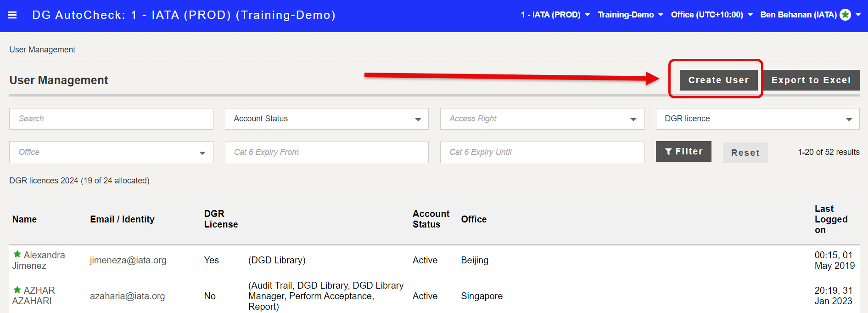The image size is (868, 313).
Task: Click the Export to Excel button
Action: (811, 80)
